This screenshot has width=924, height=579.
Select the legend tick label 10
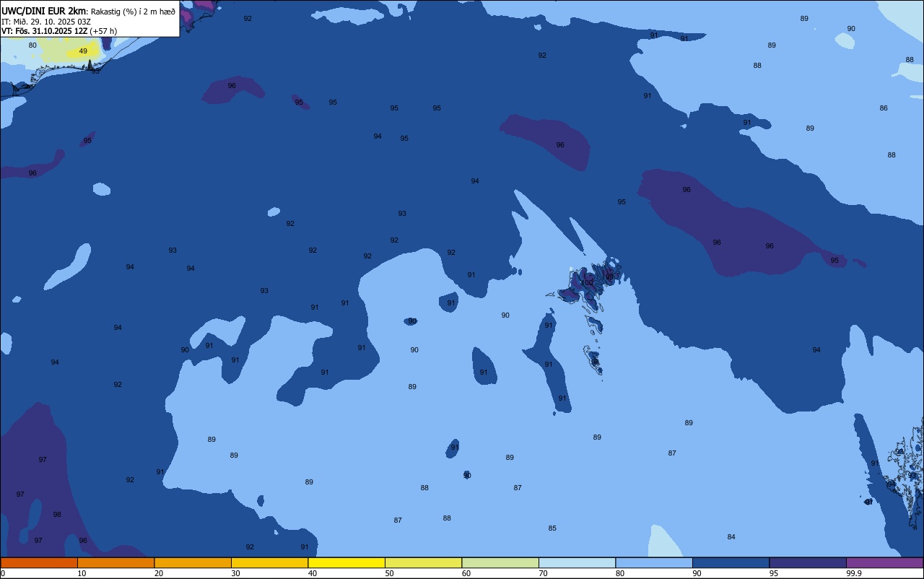[82, 573]
